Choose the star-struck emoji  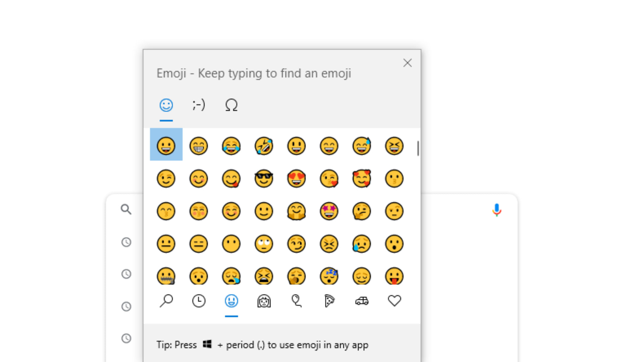(x=329, y=211)
